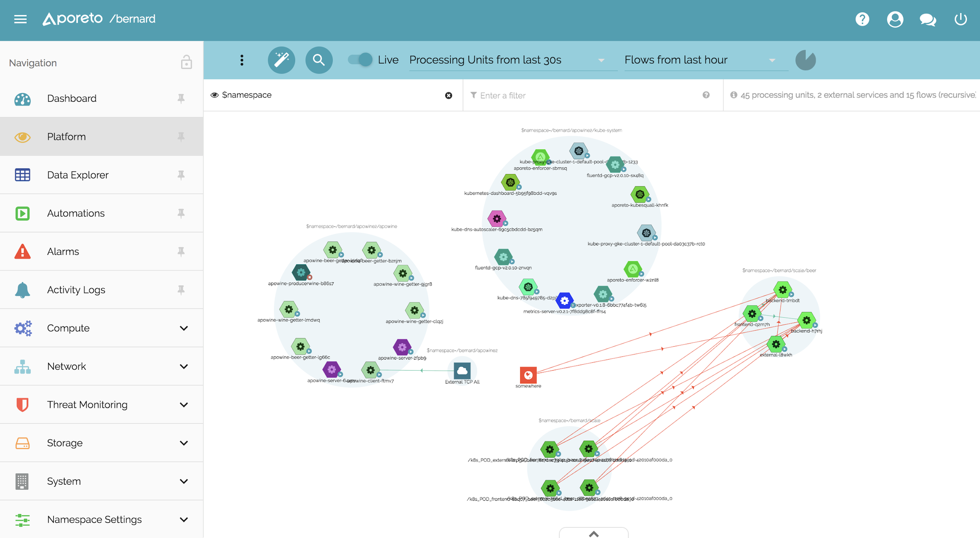Select the apowine-server-2fpb9 purple node

click(x=402, y=347)
